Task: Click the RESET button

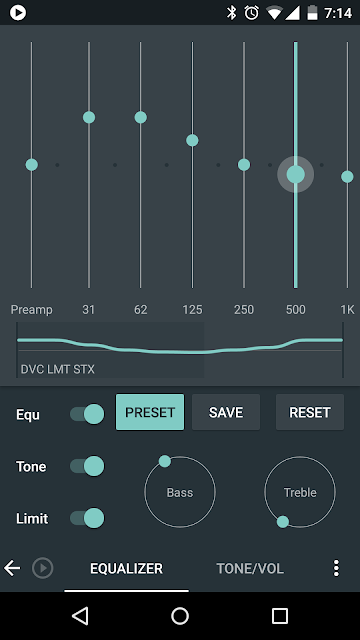Action: (310, 412)
